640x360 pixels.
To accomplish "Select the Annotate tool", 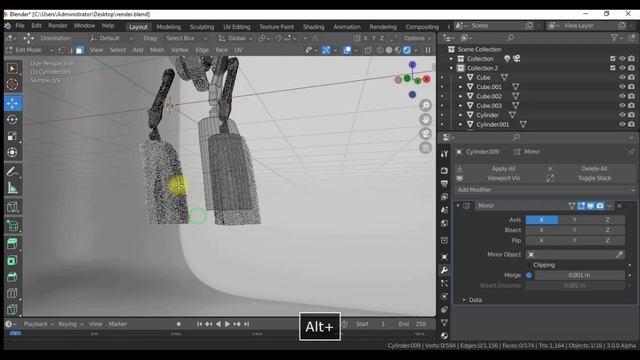I will click(x=12, y=172).
